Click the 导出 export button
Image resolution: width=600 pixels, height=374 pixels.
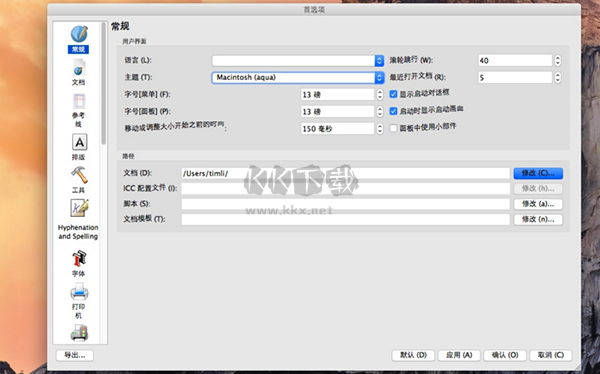point(75,355)
